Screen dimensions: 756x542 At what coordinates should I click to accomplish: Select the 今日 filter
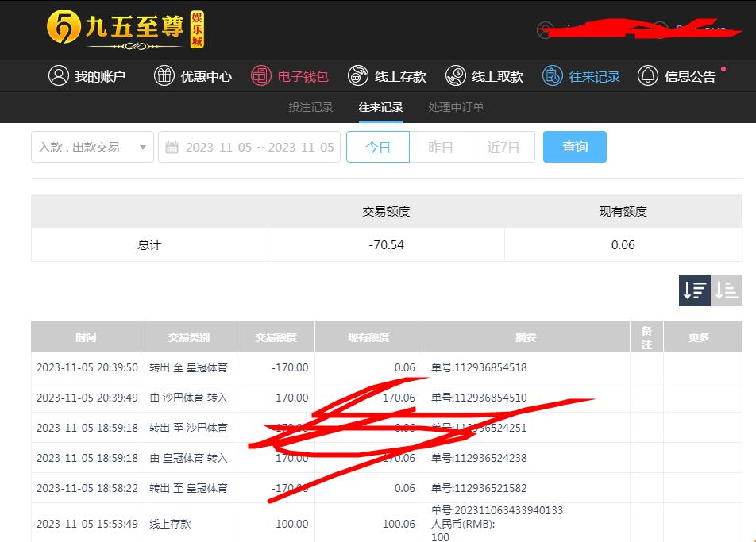(x=377, y=147)
